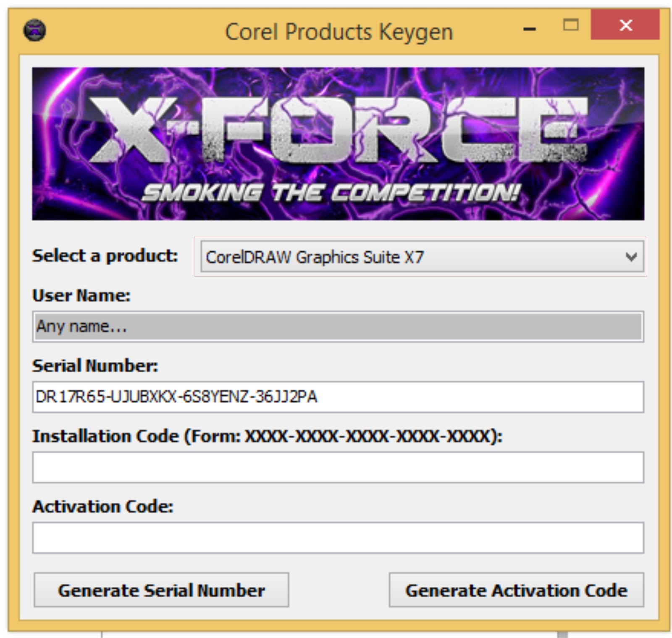Click the Generate Activation Code button
Viewport: 672px width, 638px height.
coord(516,590)
